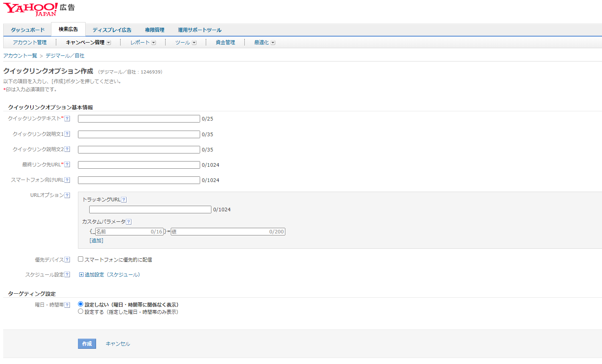Open help icon beside カスタムパラメータ
Image resolution: width=602 pixels, height=364 pixels.
tap(129, 222)
